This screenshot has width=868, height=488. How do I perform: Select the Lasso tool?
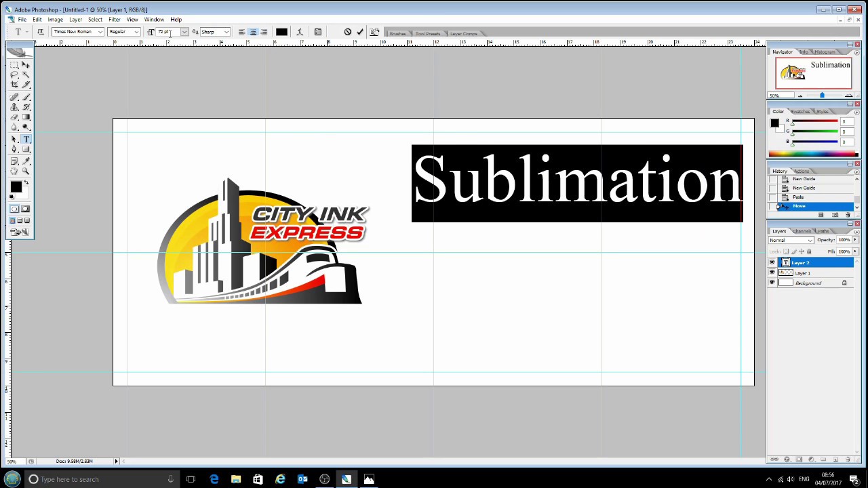(x=14, y=74)
